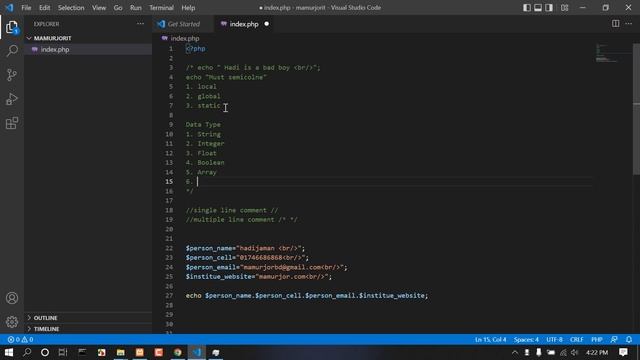The height and width of the screenshot is (360, 640).
Task: Open the Action Center notifications icon
Action: tap(623, 352)
